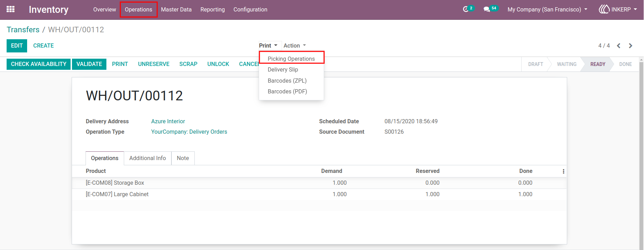Open the Reporting menu
Image resolution: width=644 pixels, height=250 pixels.
[212, 9]
